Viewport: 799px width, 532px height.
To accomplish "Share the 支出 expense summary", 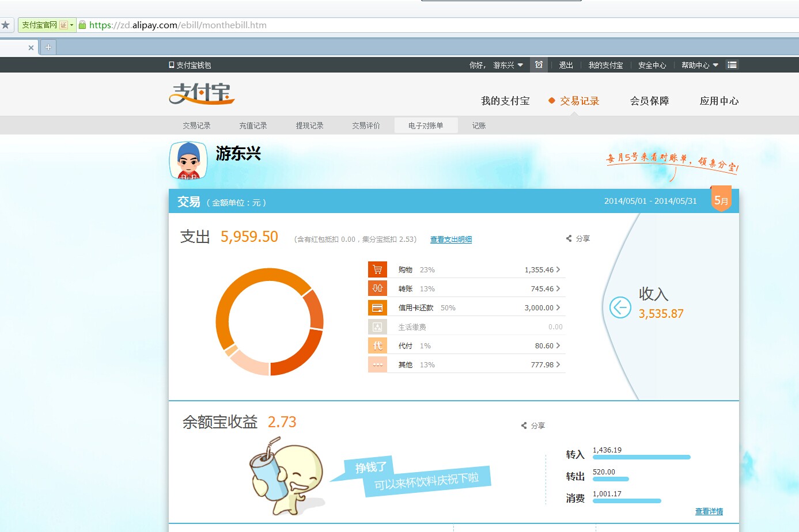I will (578, 238).
